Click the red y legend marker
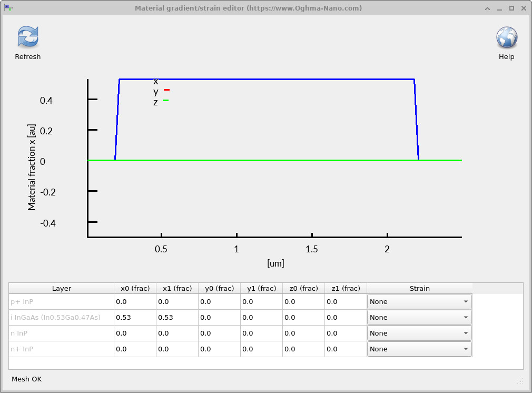 [x=166, y=90]
